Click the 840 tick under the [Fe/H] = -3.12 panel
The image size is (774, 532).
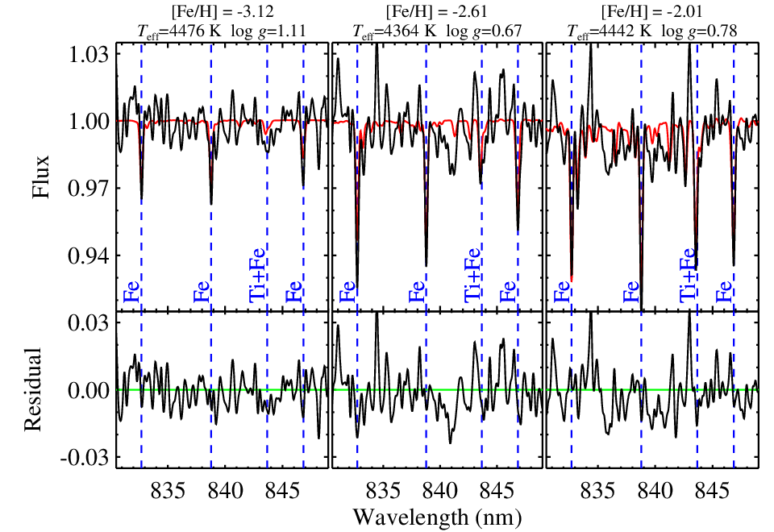[x=225, y=491]
